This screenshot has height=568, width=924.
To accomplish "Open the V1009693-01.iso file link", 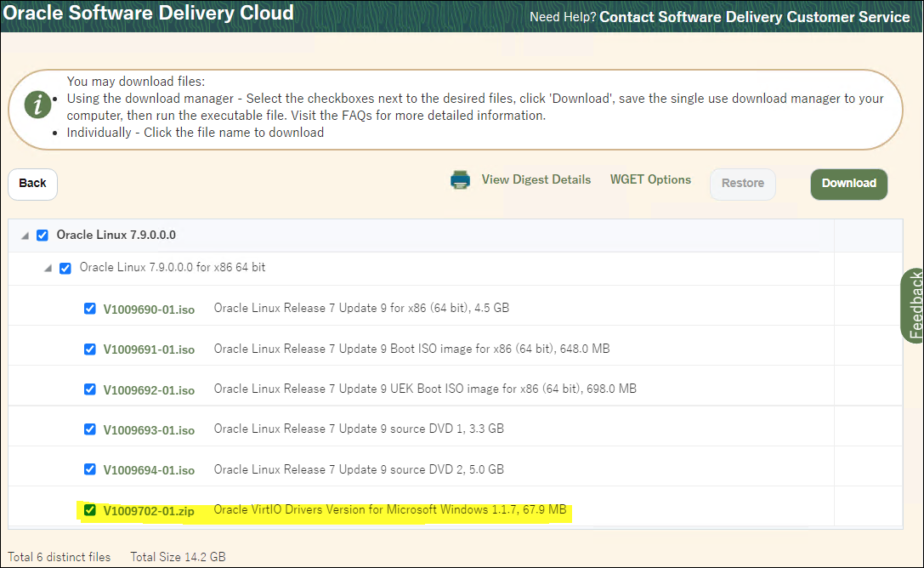I will point(149,430).
